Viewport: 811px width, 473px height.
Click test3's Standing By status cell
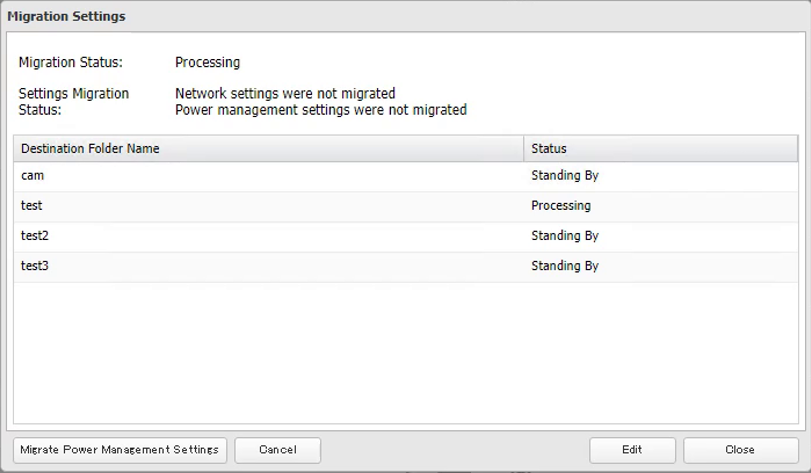click(564, 266)
